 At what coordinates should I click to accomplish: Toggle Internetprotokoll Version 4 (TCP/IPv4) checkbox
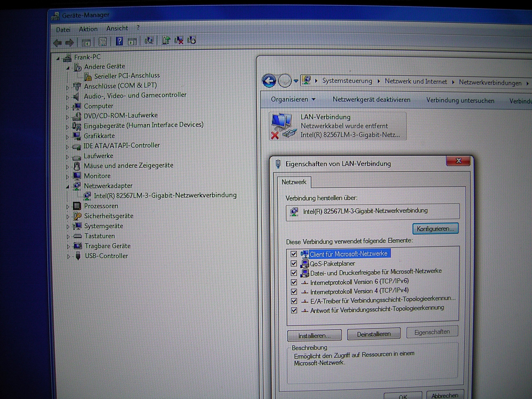pos(294,292)
